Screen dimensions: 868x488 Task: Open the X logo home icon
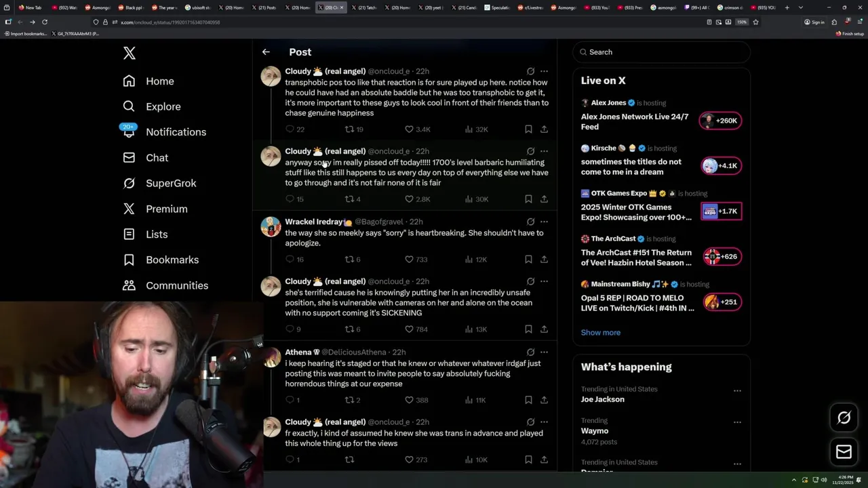click(x=130, y=54)
